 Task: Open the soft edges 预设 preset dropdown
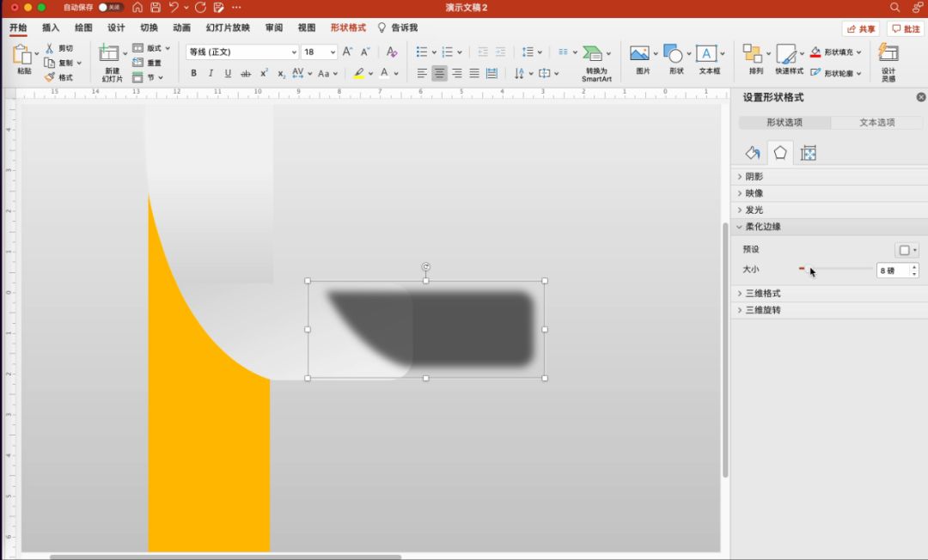(x=907, y=250)
